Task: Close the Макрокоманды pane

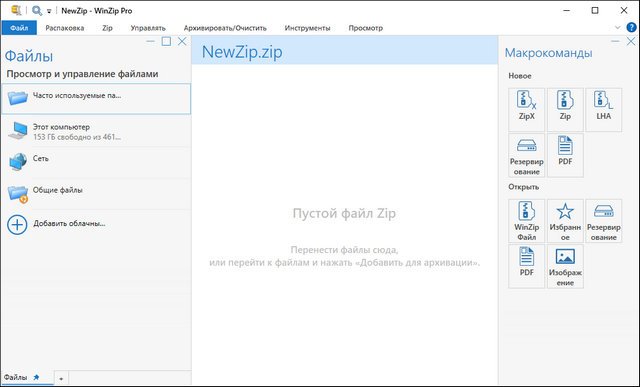Action: pos(631,41)
